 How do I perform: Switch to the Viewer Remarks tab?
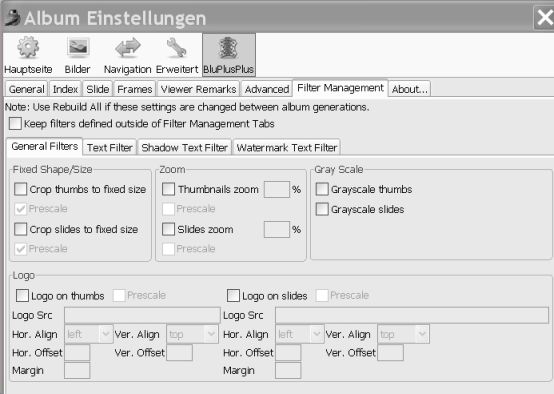pos(199,89)
